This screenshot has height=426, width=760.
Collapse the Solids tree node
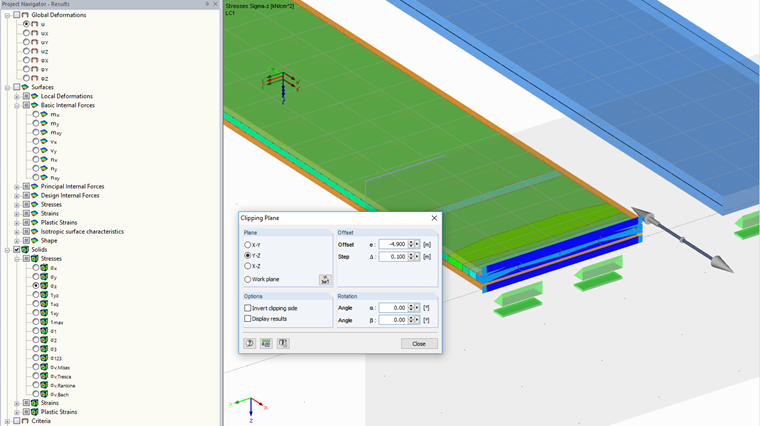pyautogui.click(x=7, y=250)
